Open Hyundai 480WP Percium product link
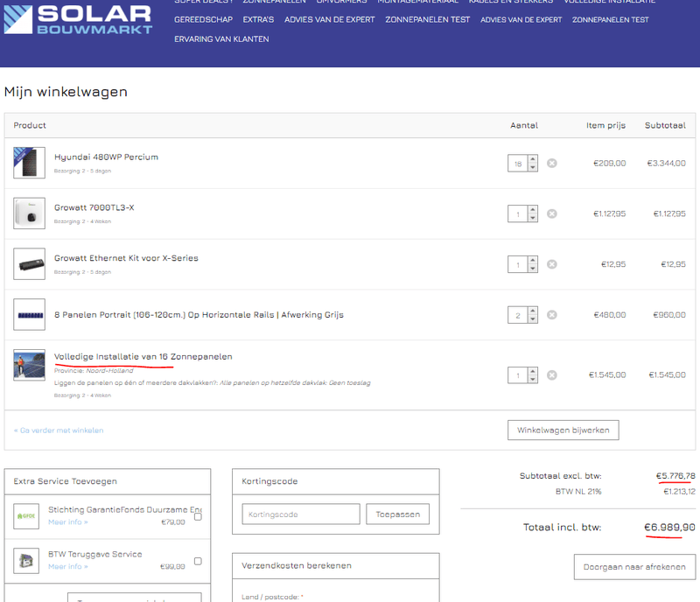The image size is (700, 602). [x=106, y=157]
